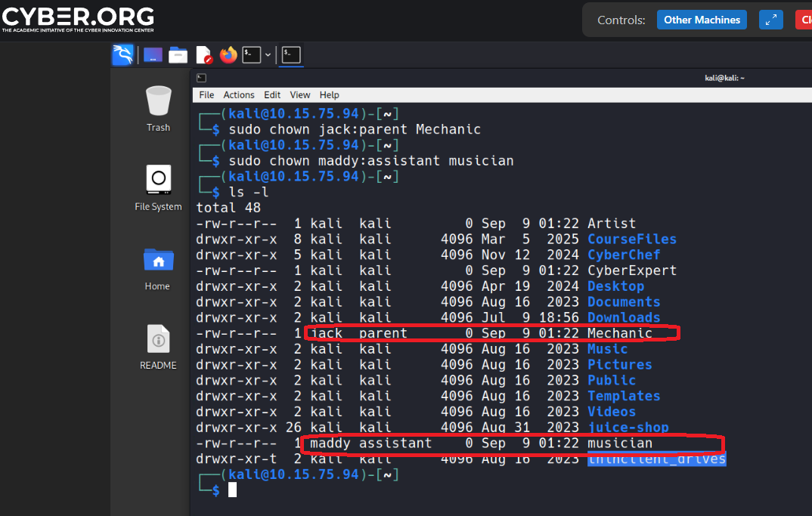Screen dimensions: 812x516
Task: Open the terminal View menu
Action: pos(300,95)
